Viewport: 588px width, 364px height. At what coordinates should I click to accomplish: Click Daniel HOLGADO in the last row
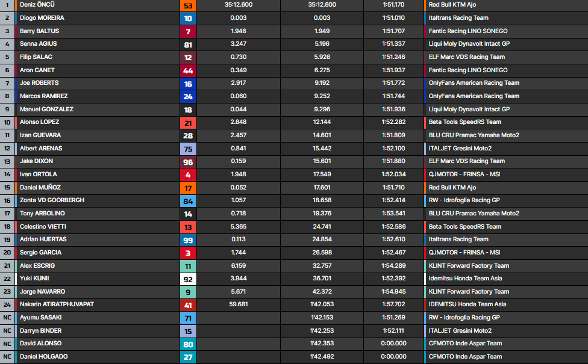(x=43, y=357)
